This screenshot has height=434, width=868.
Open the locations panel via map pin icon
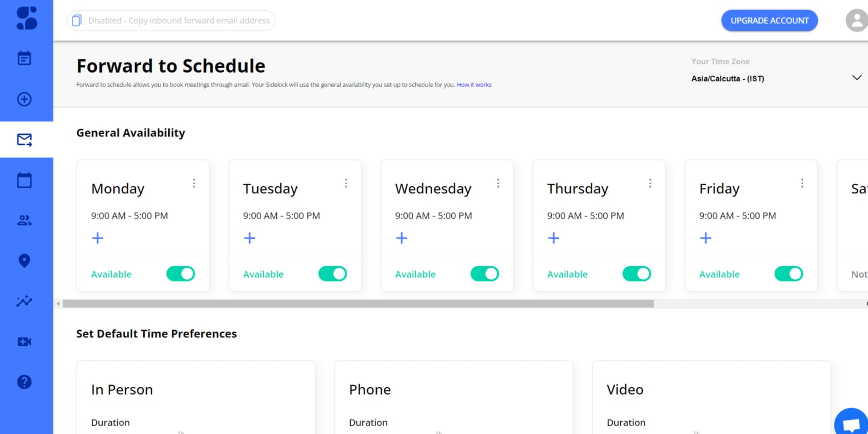pyautogui.click(x=24, y=260)
